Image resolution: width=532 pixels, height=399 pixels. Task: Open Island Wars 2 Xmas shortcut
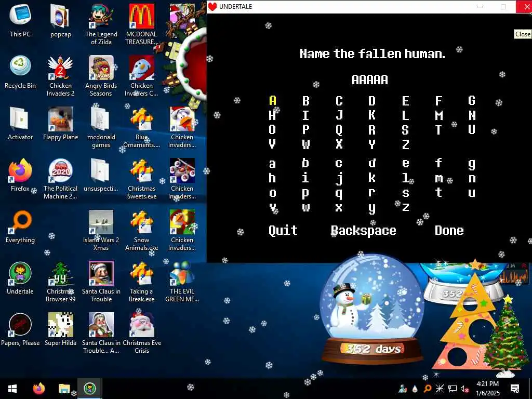pyautogui.click(x=101, y=230)
